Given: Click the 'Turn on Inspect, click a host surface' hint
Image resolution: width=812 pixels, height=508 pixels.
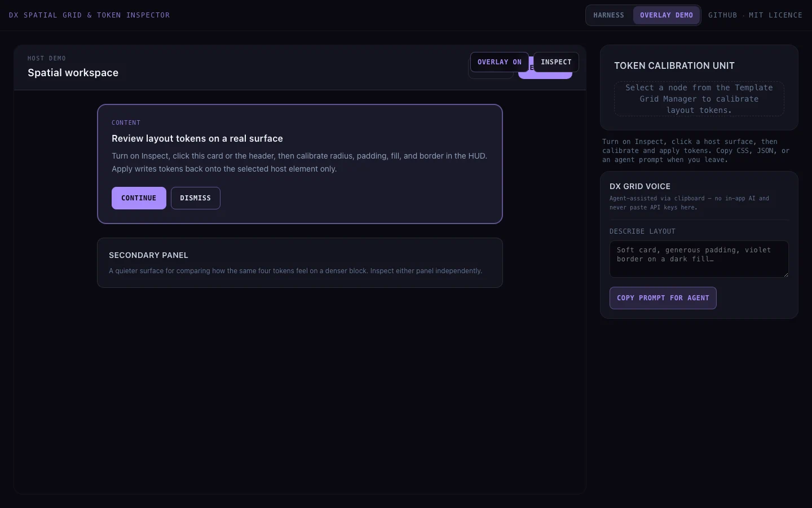Looking at the screenshot, I should tap(696, 151).
